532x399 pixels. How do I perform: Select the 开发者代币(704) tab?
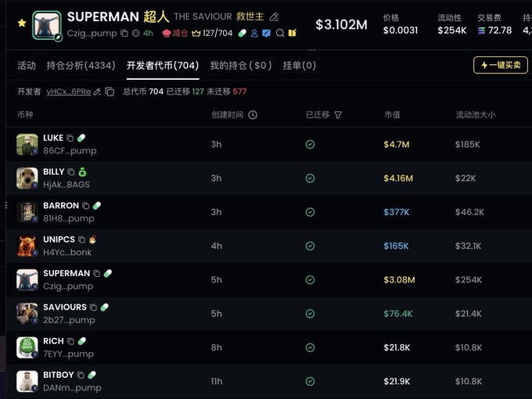click(x=163, y=65)
